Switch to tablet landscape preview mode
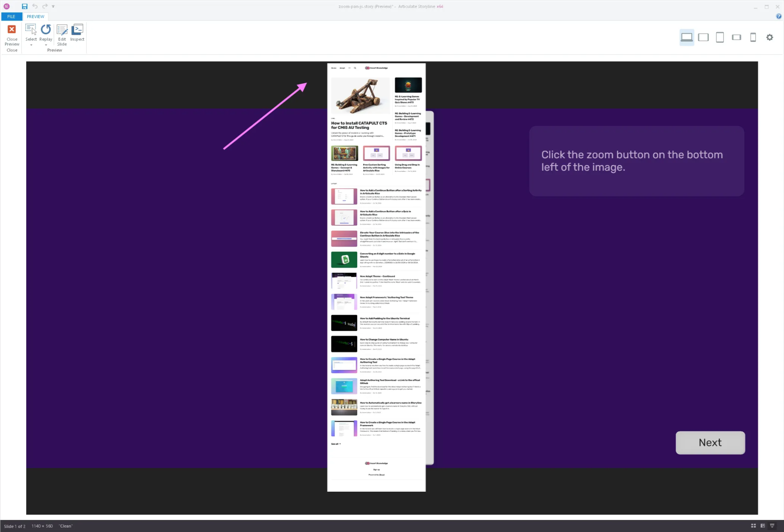The height and width of the screenshot is (532, 784). point(703,37)
